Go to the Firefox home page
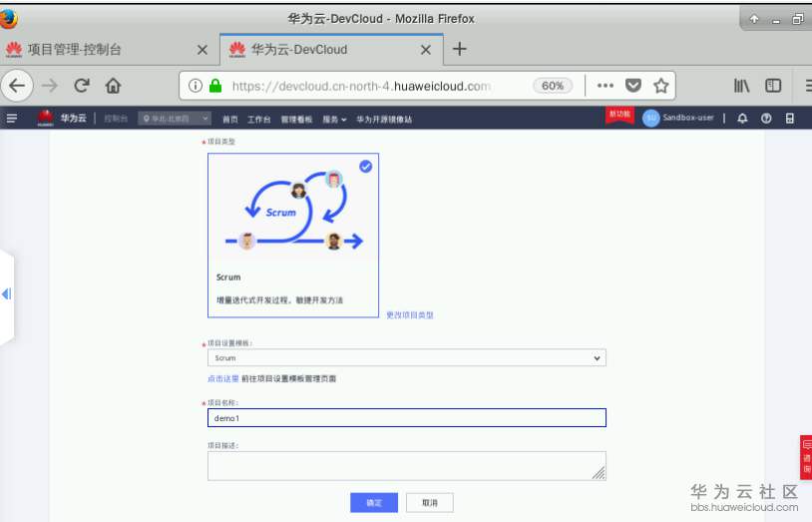812x522 pixels. click(113, 86)
